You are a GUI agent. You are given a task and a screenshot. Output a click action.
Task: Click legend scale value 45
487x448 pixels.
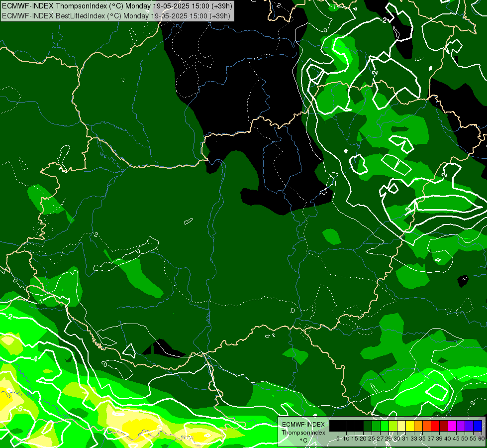click(x=457, y=439)
